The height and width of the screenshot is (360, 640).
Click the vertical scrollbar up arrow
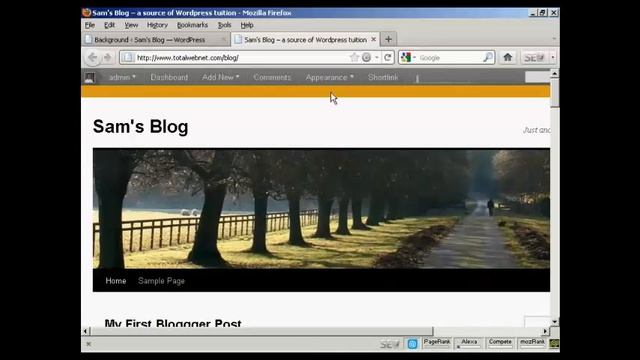click(554, 74)
